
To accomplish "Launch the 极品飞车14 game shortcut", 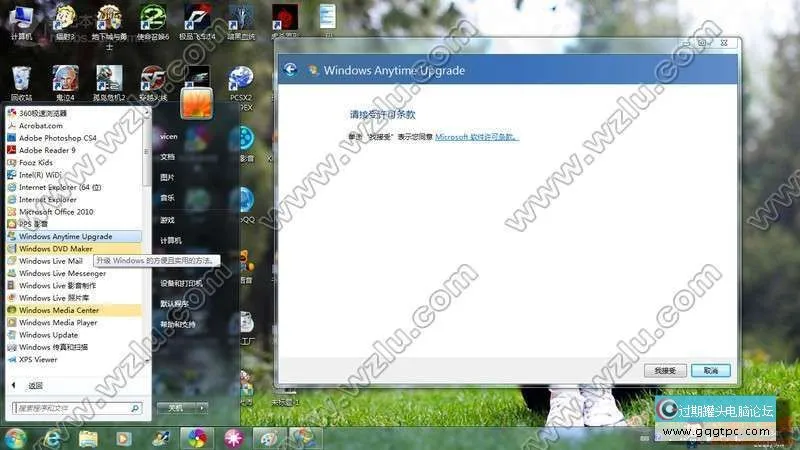I will 197,22.
